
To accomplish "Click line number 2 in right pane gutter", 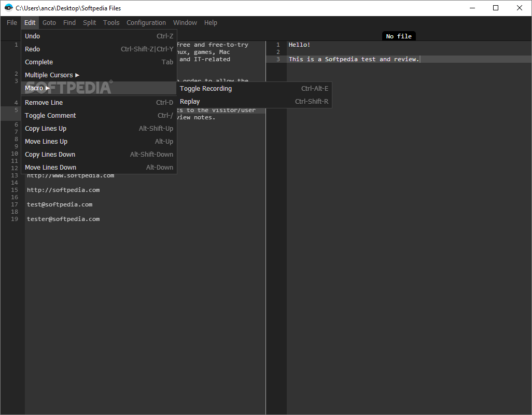I will (278, 52).
